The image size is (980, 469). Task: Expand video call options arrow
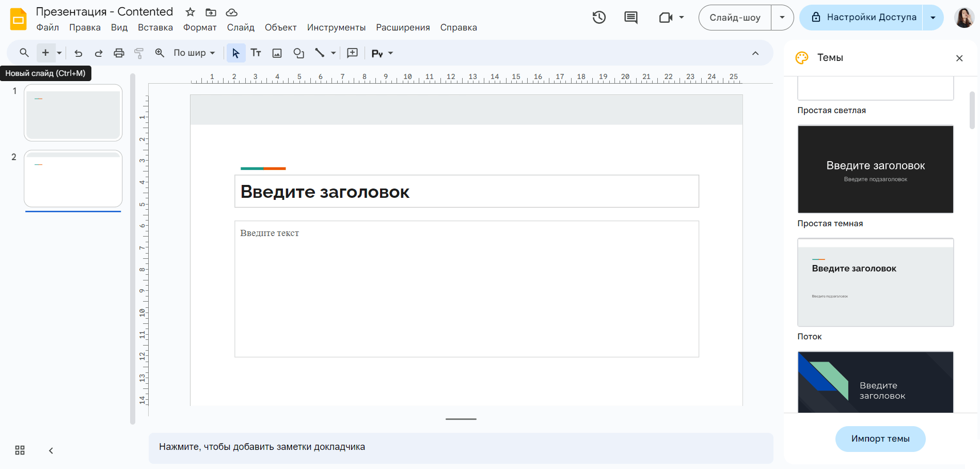click(x=682, y=18)
